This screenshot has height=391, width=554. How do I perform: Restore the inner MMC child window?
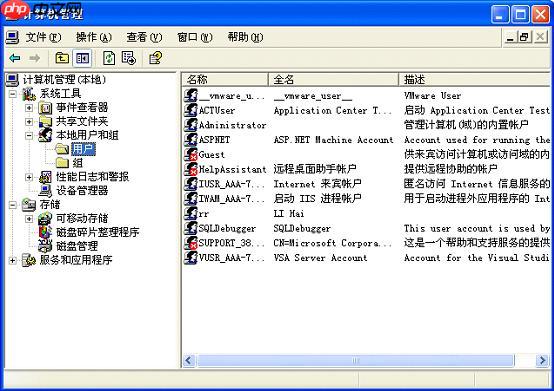(x=525, y=37)
